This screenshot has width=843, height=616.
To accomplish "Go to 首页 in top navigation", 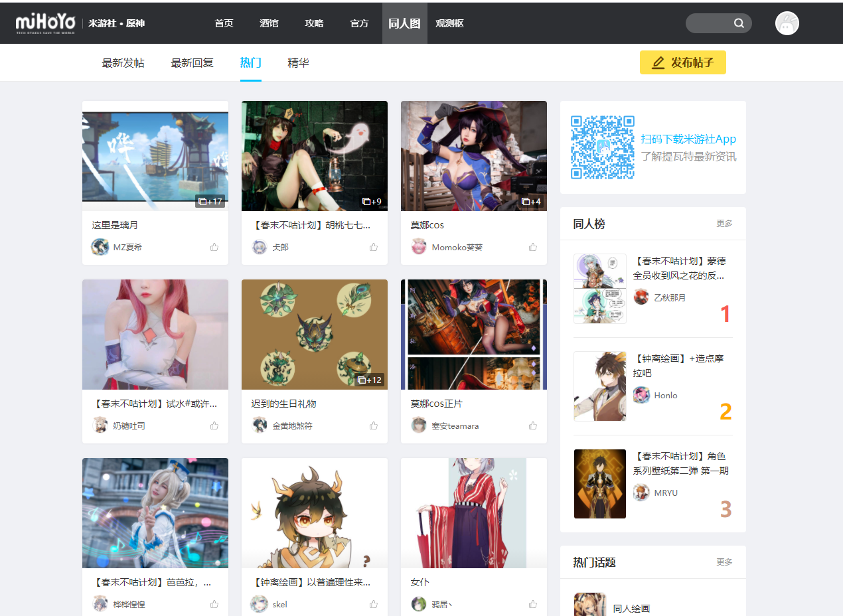I will pyautogui.click(x=224, y=23).
